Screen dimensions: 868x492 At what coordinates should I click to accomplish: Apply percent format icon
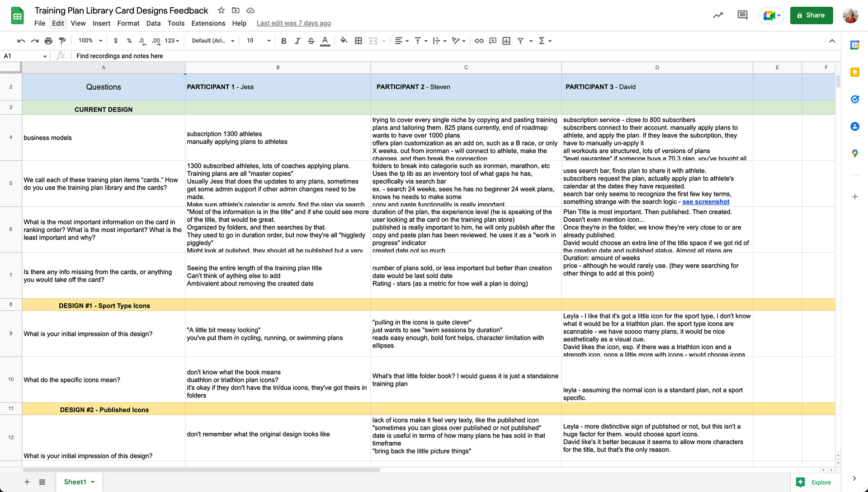[x=129, y=41]
